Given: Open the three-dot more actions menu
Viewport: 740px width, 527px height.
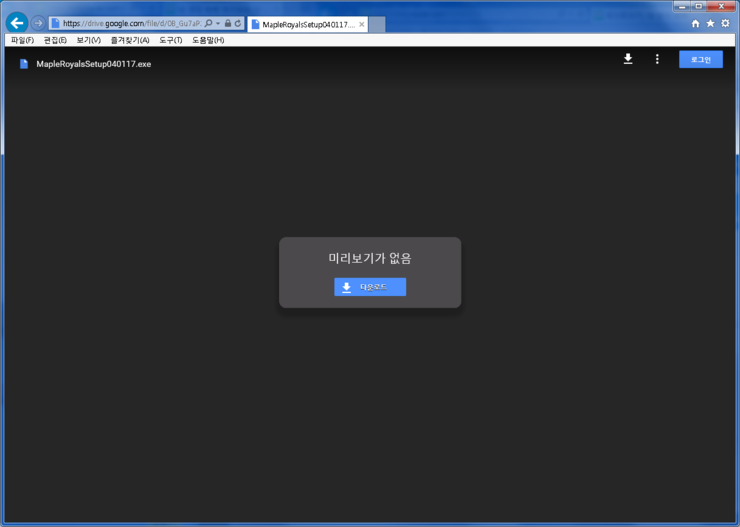Looking at the screenshot, I should (x=657, y=59).
